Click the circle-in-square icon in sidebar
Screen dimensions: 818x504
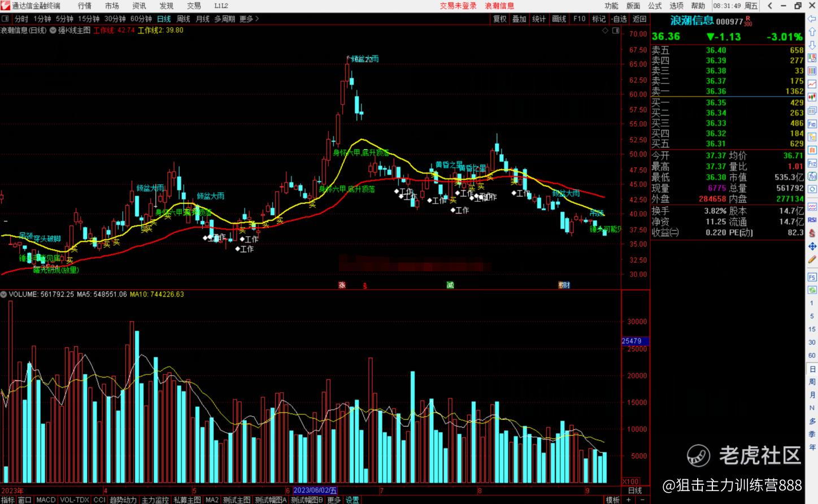tap(812, 189)
